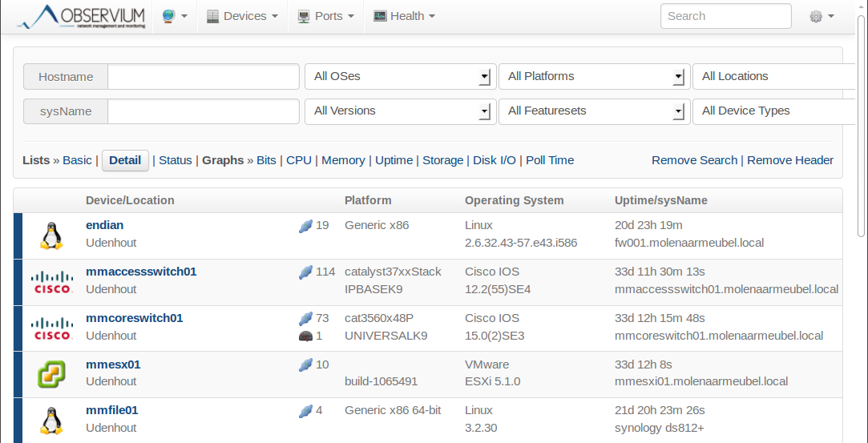Click the Remove Header link
This screenshot has width=868, height=443.
click(x=790, y=160)
